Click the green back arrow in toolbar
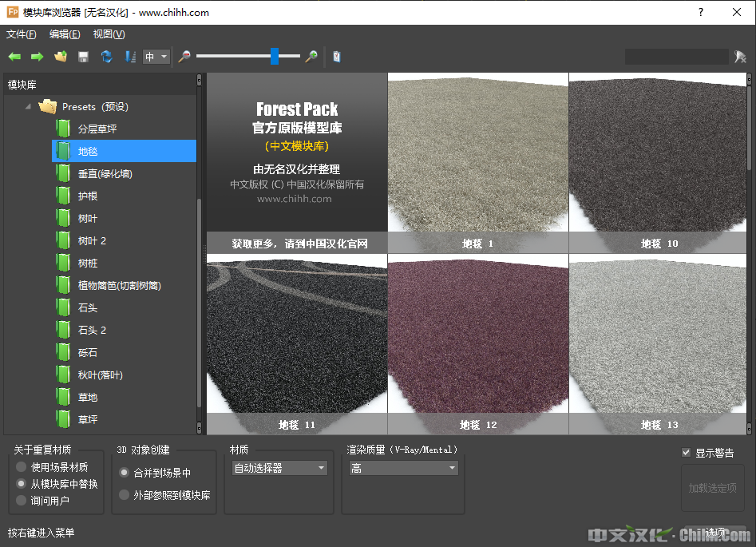 [x=14, y=57]
